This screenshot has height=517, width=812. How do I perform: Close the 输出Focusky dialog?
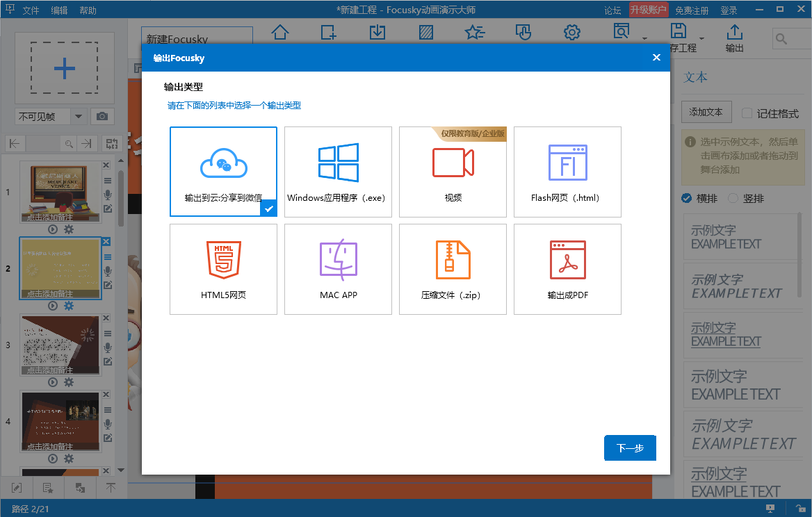(x=657, y=58)
